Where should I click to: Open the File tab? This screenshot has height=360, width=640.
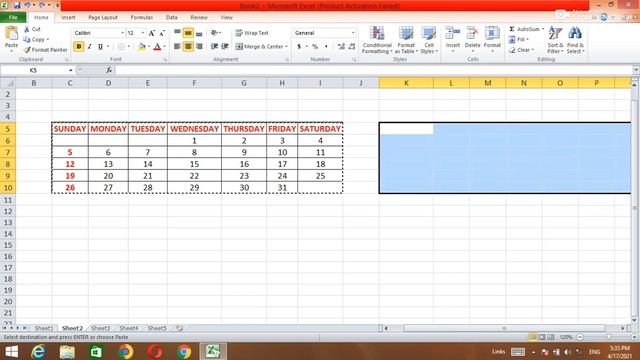click(13, 18)
